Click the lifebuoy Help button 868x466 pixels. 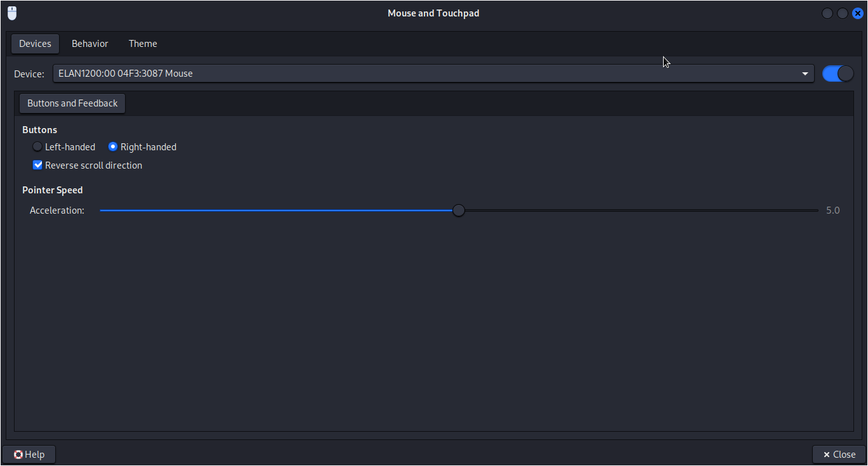click(29, 455)
